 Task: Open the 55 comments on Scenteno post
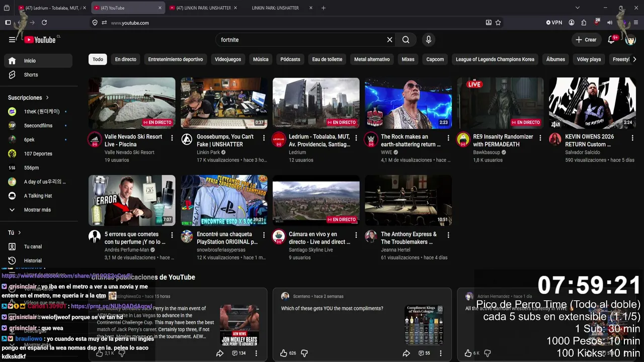(x=424, y=353)
